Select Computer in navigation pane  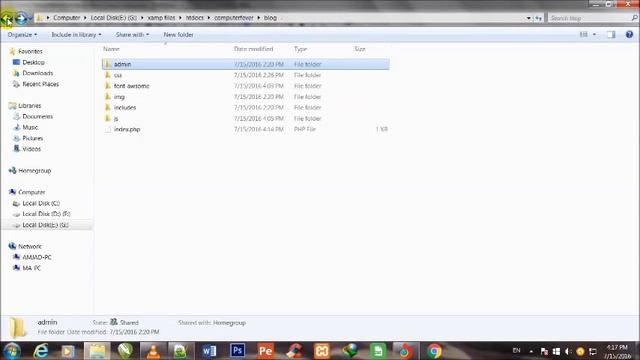[x=27, y=192]
